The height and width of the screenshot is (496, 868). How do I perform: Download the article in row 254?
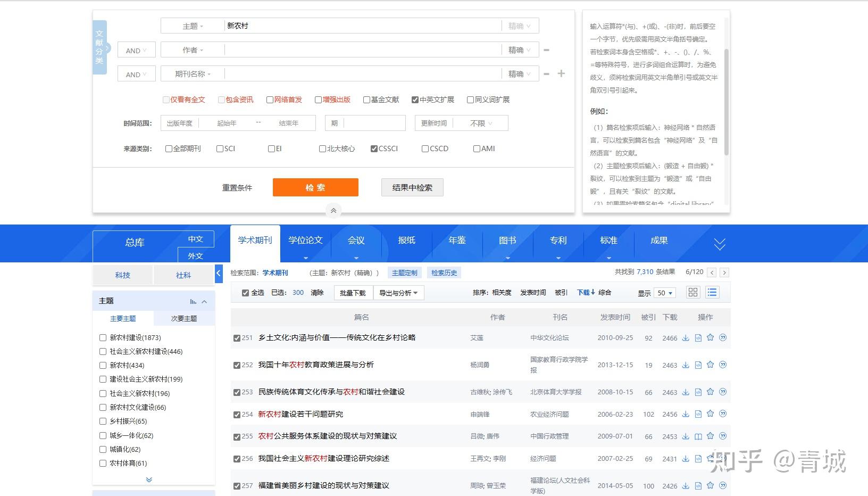686,414
